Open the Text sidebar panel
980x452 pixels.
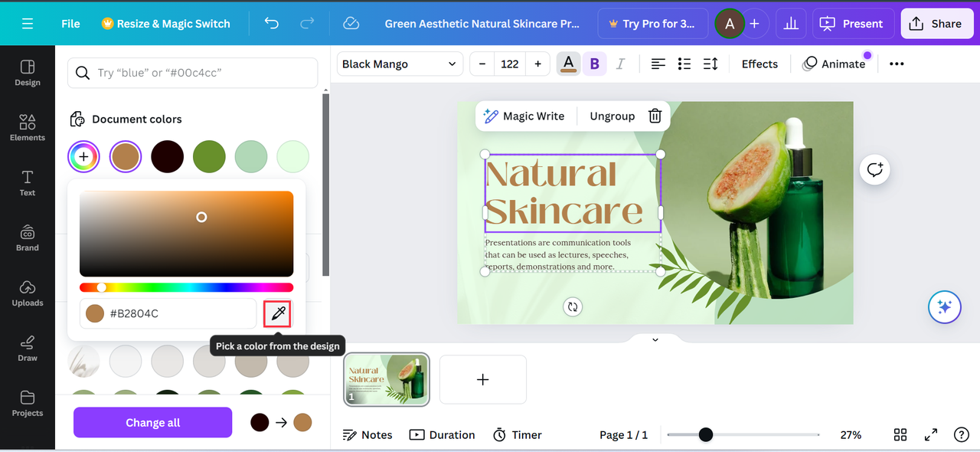click(28, 183)
